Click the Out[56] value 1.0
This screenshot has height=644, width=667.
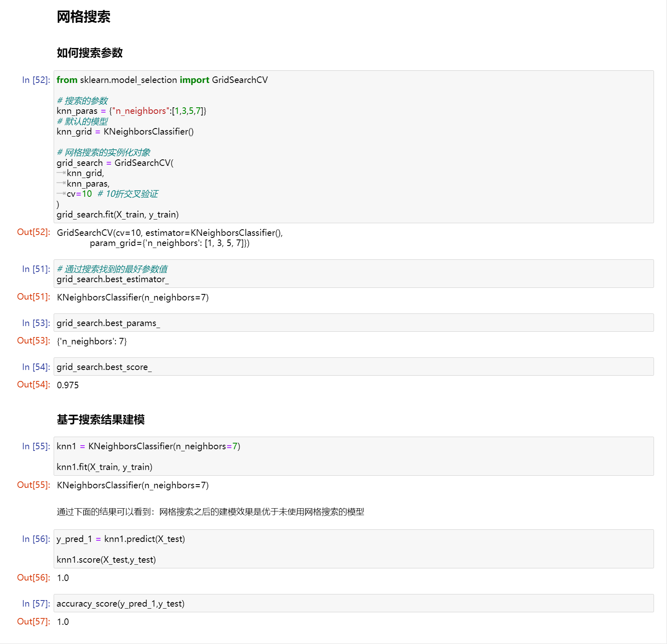coord(63,578)
